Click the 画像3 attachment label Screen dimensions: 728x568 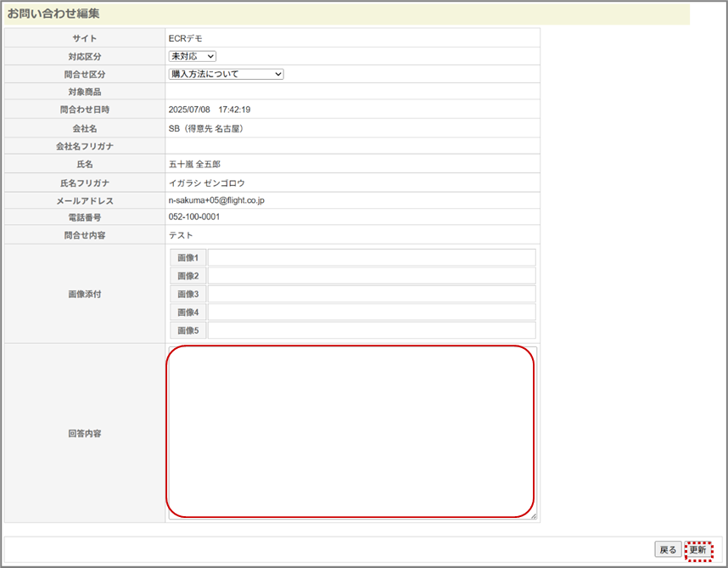188,294
